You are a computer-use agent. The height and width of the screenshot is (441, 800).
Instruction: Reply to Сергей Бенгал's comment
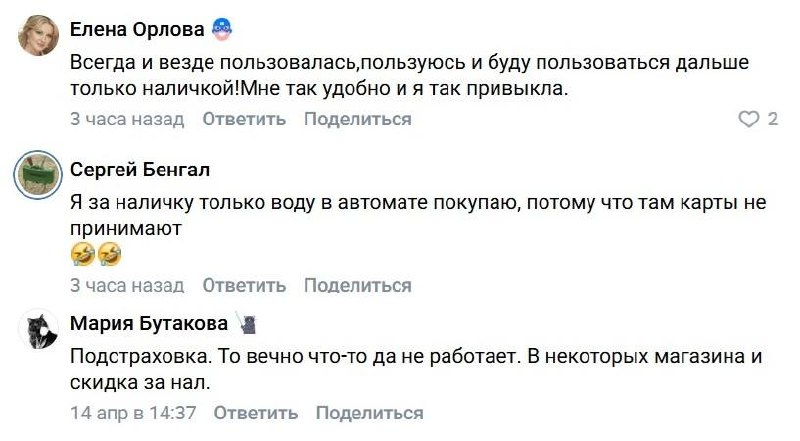(x=244, y=285)
